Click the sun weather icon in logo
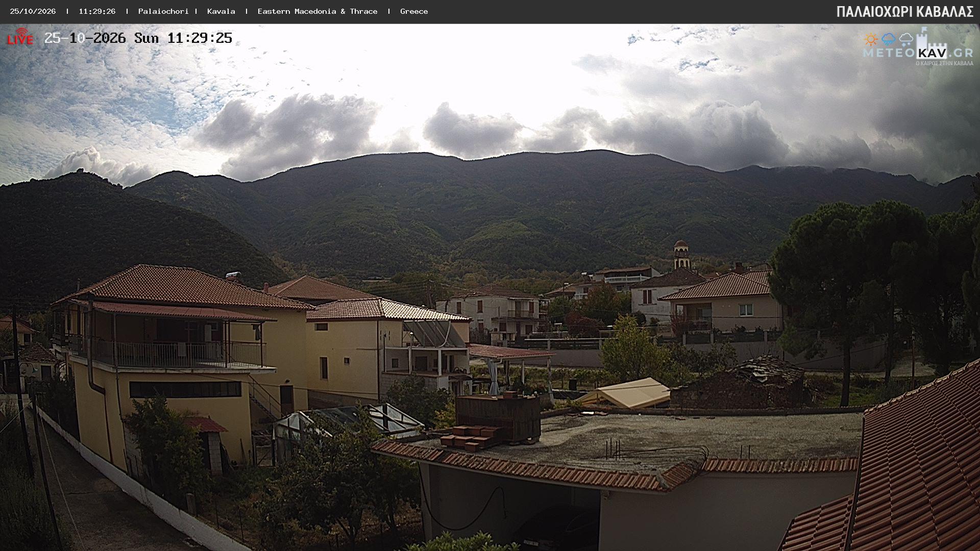980x551 pixels. (870, 39)
